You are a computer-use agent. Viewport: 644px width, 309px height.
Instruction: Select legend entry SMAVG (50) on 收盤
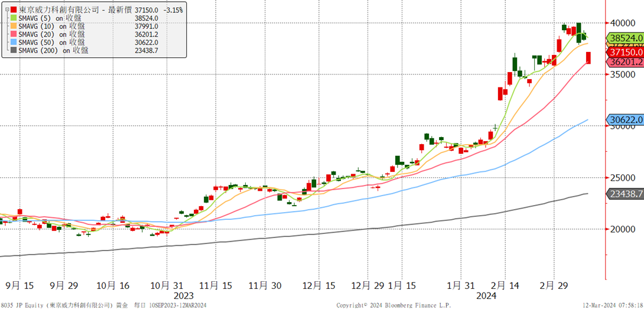pyautogui.click(x=52, y=43)
